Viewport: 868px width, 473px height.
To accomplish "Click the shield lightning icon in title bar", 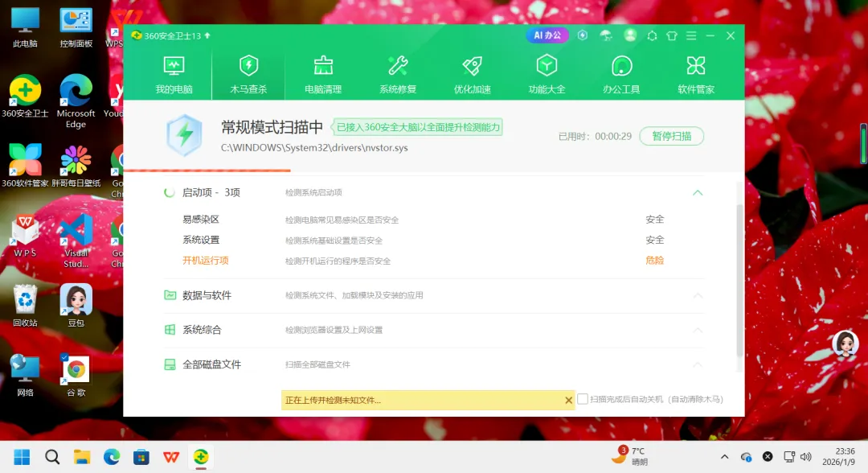I will pos(583,35).
